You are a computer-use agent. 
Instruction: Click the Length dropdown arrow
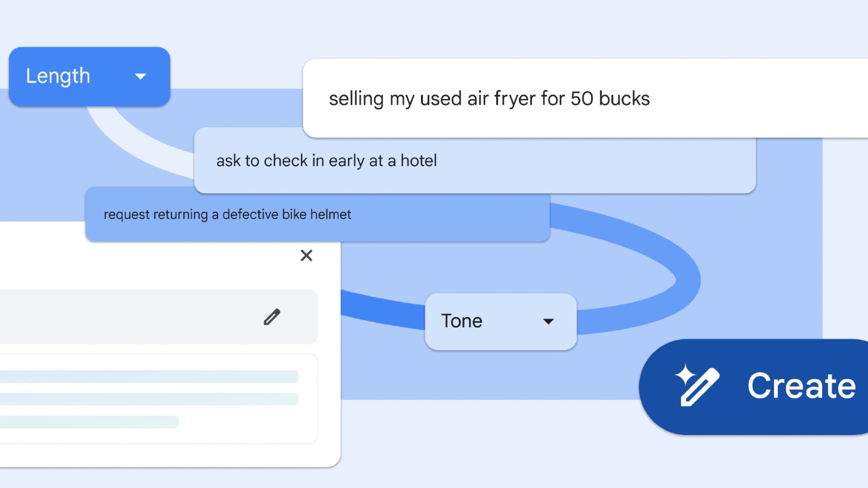140,77
